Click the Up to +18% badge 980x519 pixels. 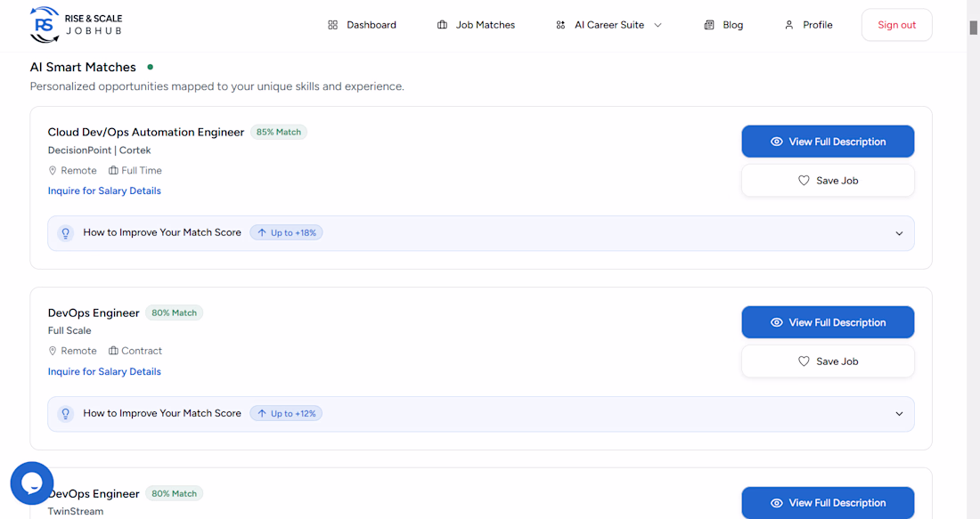(286, 233)
